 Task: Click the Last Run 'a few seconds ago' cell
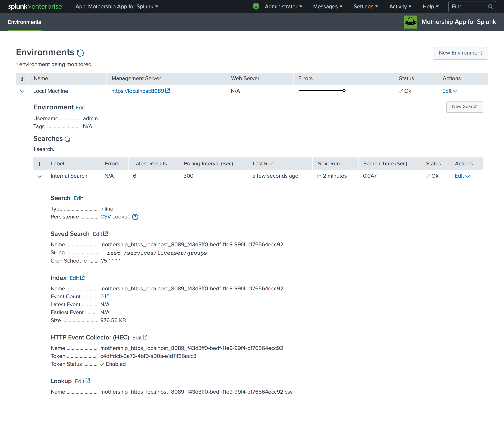pos(275,176)
